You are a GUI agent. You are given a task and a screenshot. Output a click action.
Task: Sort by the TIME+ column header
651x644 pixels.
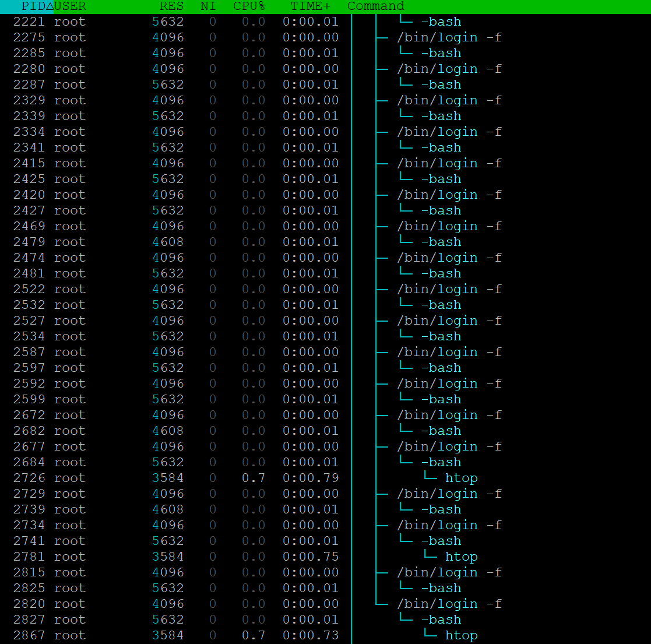pos(309,6)
